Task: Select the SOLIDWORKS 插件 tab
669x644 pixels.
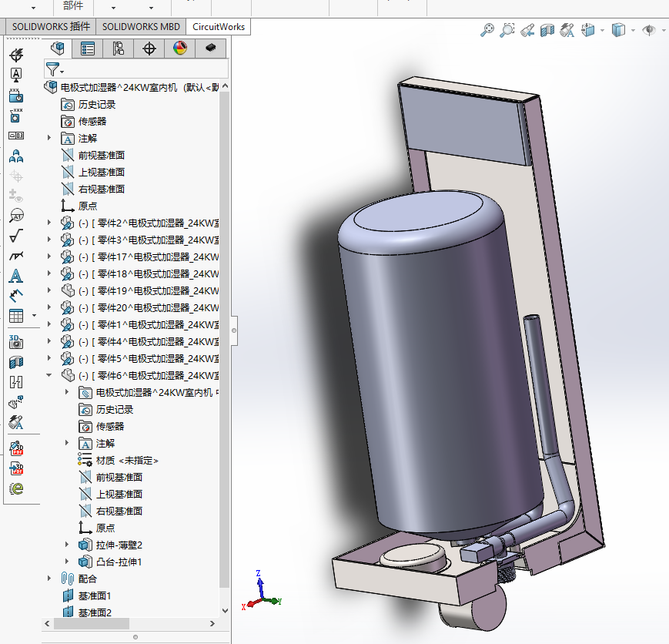Action: (51, 26)
